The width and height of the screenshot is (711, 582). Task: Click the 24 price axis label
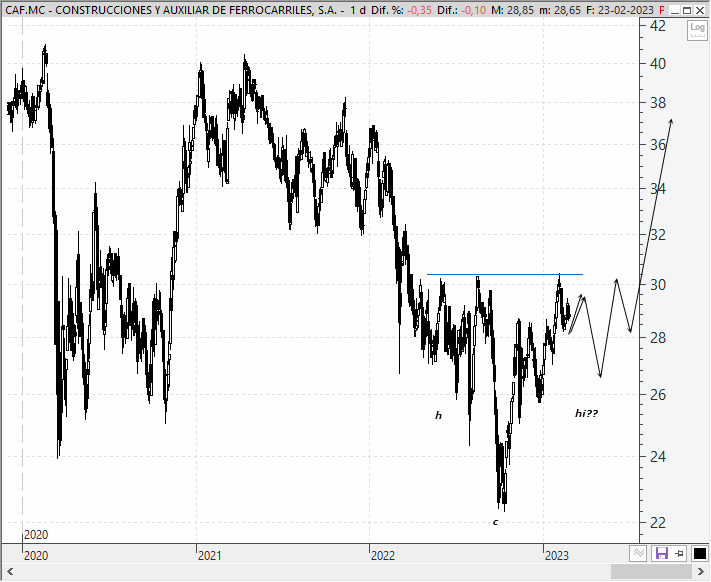658,456
